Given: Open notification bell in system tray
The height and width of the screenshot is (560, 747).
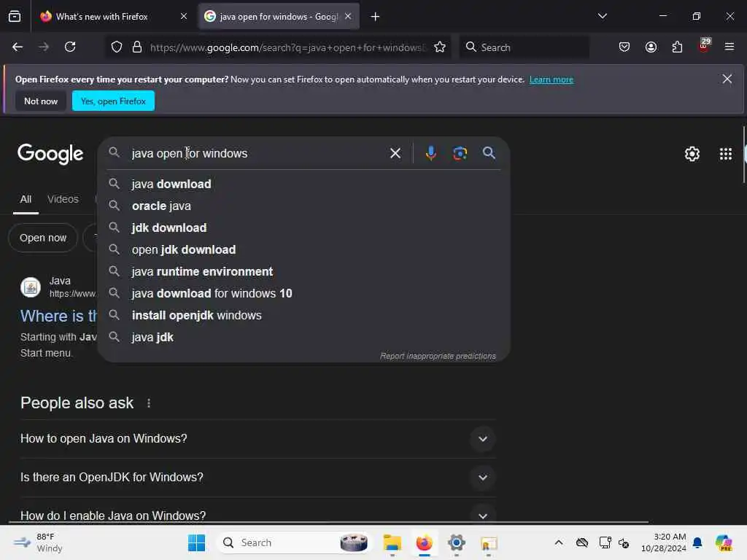Looking at the screenshot, I should (697, 542).
